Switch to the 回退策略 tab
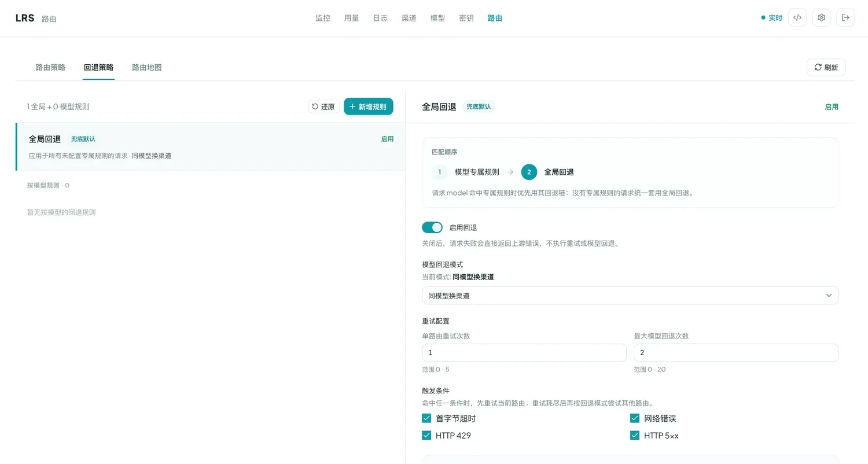868x464 pixels. pyautogui.click(x=98, y=67)
